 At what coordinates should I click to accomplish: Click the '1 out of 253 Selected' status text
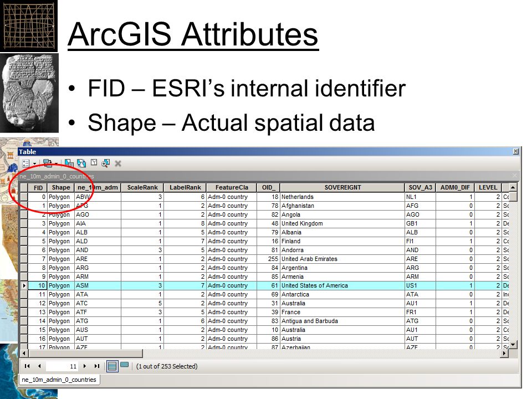pyautogui.click(x=167, y=366)
